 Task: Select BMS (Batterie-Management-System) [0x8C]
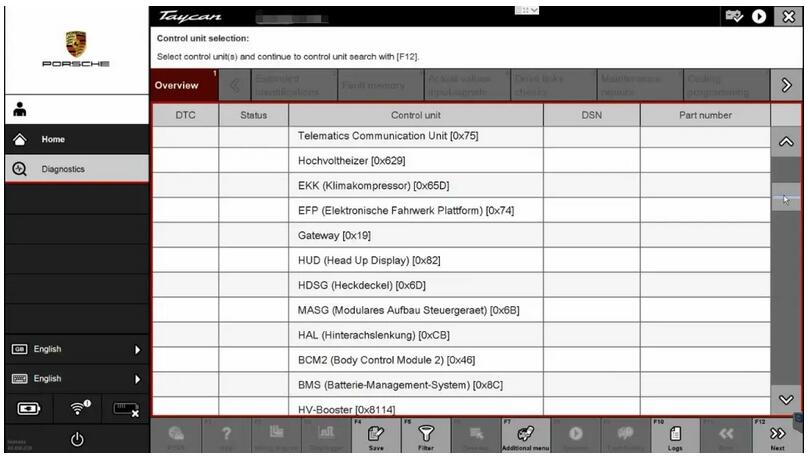pyautogui.click(x=461, y=385)
